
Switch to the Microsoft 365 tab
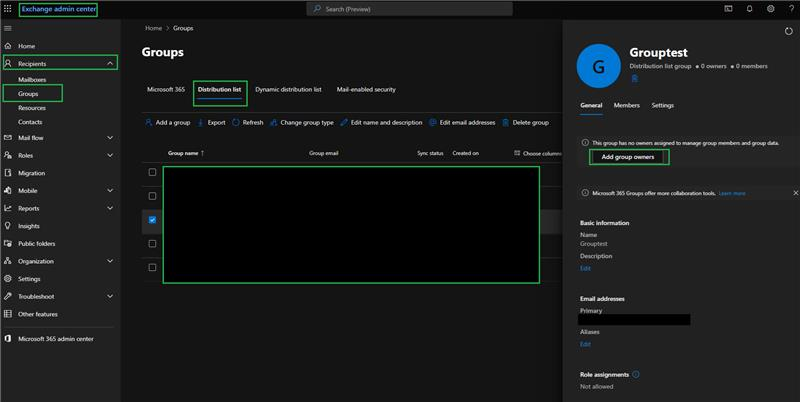pos(166,89)
